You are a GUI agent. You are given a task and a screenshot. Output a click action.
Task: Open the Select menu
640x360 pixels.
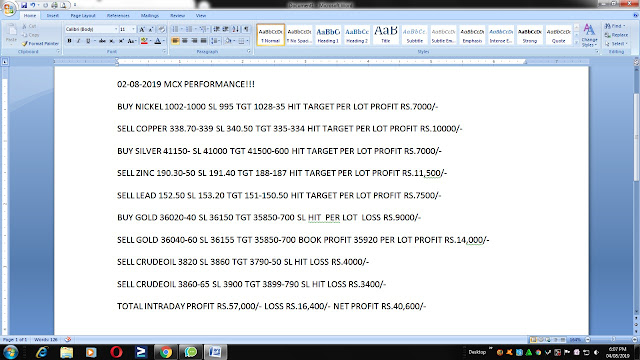click(x=616, y=43)
